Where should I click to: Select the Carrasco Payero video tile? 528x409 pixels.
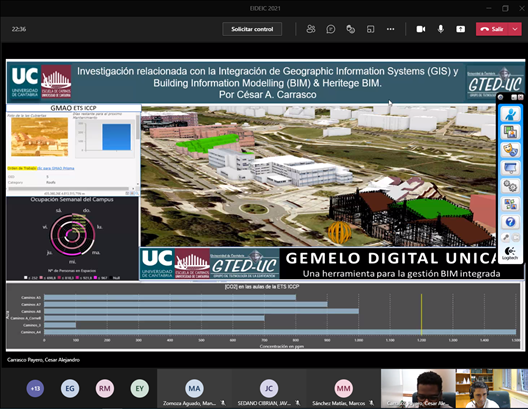[418, 388]
